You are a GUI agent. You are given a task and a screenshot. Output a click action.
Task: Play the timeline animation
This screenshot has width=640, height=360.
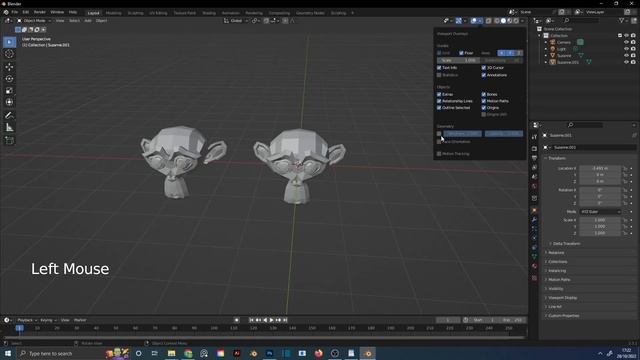pyautogui.click(x=272, y=320)
